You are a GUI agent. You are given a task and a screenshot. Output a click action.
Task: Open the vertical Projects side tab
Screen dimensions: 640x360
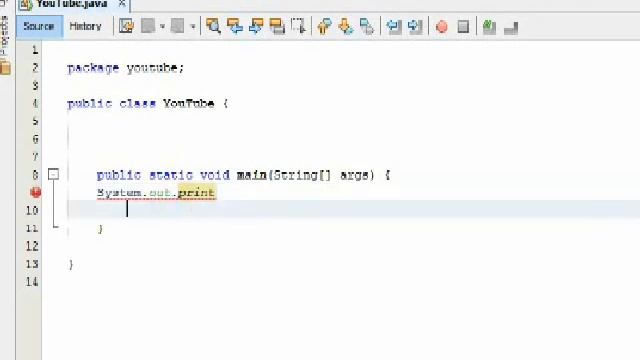(x=4, y=35)
